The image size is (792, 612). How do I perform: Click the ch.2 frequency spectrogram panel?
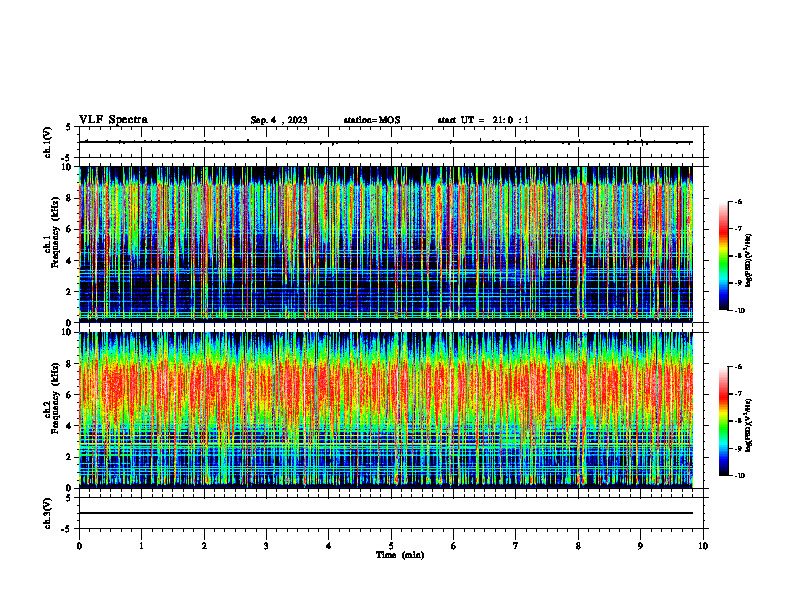click(386, 410)
